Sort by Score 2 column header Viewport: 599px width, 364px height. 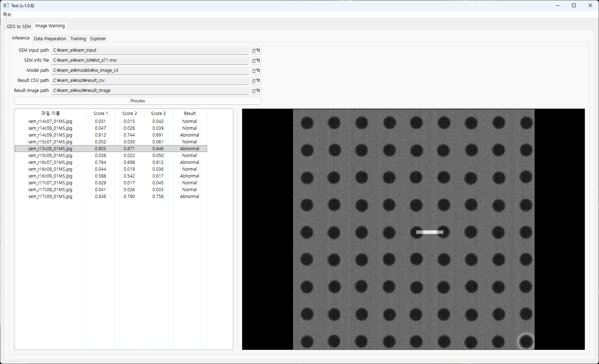[x=129, y=113]
